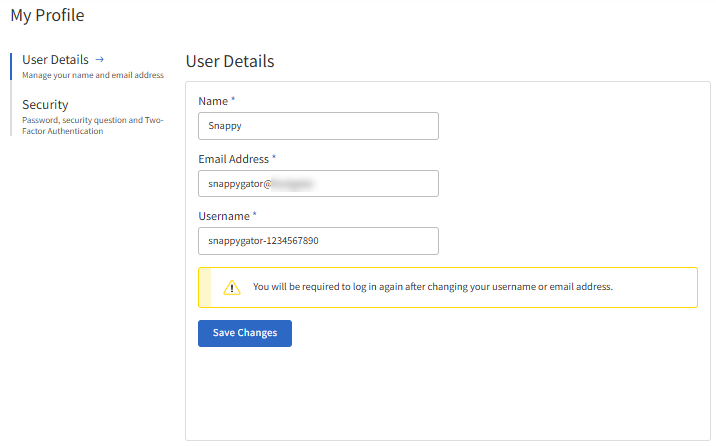Switch to User Details in sidebar

(x=56, y=60)
